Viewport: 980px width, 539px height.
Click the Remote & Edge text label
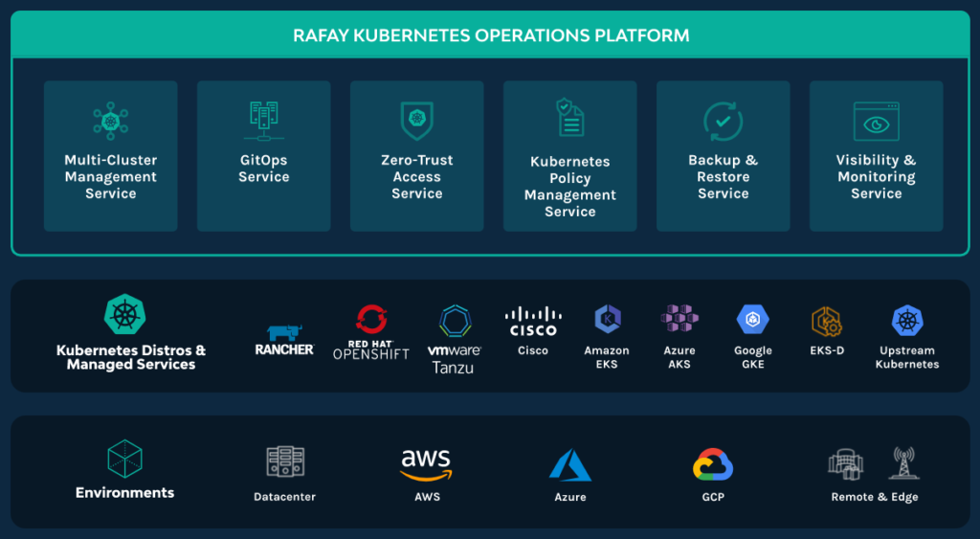click(x=875, y=497)
